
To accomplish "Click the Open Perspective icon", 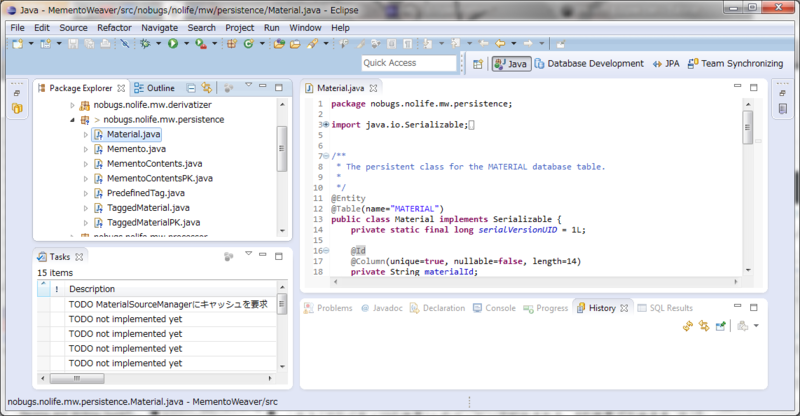I will 478,64.
